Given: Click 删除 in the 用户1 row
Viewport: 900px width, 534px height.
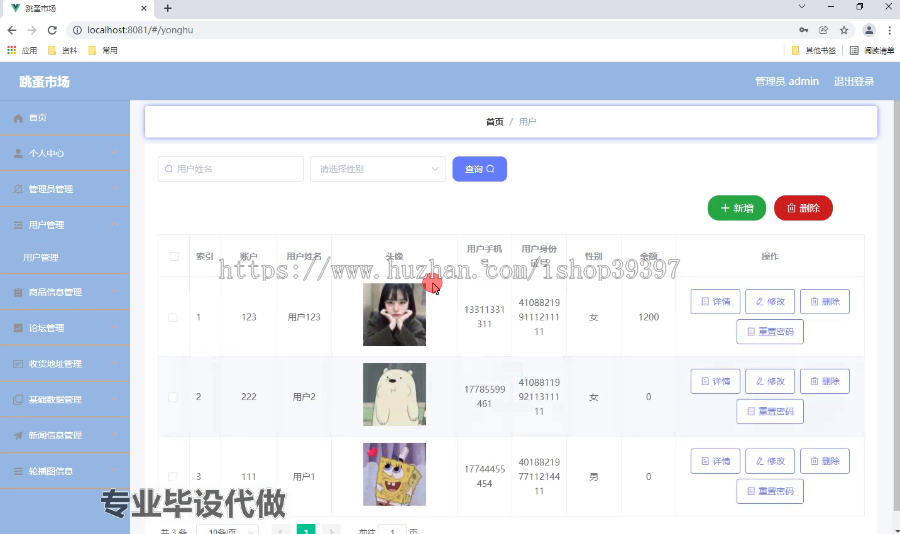Looking at the screenshot, I should [x=825, y=461].
